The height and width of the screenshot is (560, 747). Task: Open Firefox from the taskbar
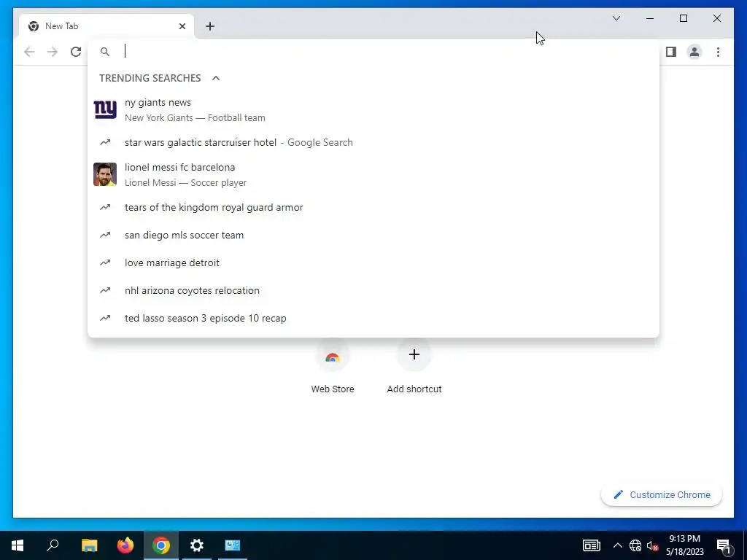click(125, 545)
